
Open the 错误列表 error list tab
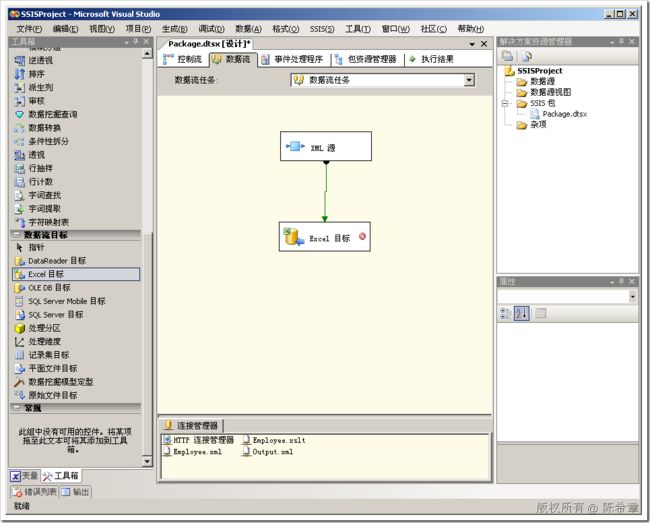coord(35,492)
